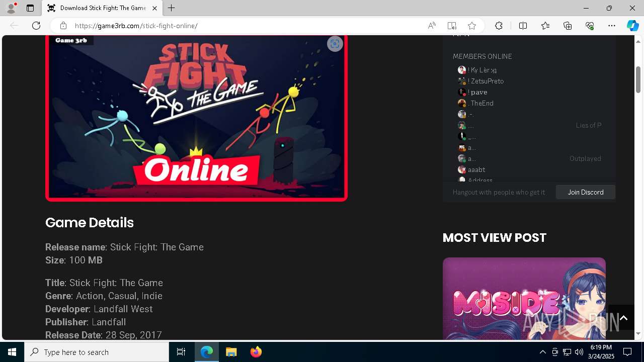Open network status tray icon

(x=567, y=352)
